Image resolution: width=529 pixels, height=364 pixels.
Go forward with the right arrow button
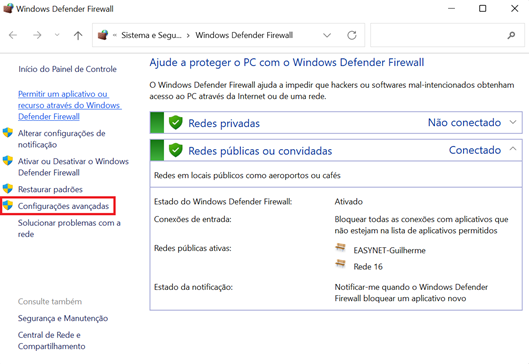point(37,35)
